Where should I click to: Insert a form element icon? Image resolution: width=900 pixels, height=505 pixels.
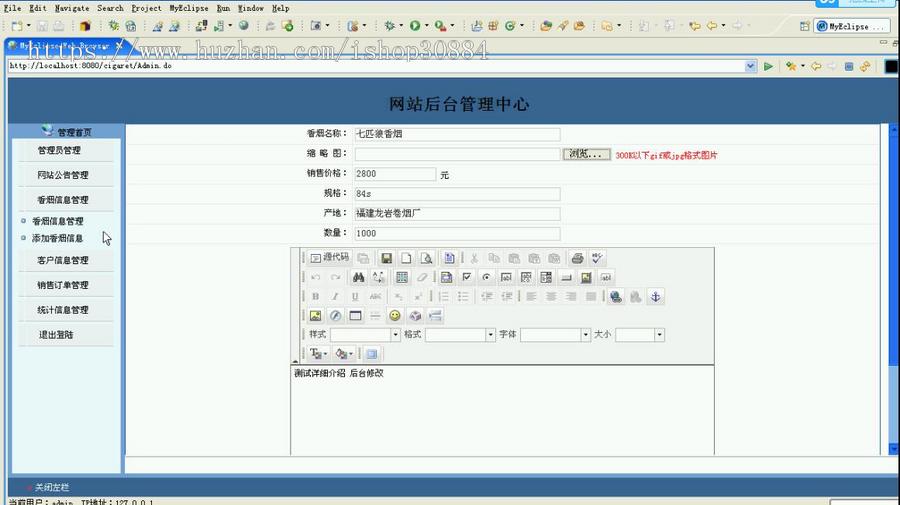[x=446, y=278]
